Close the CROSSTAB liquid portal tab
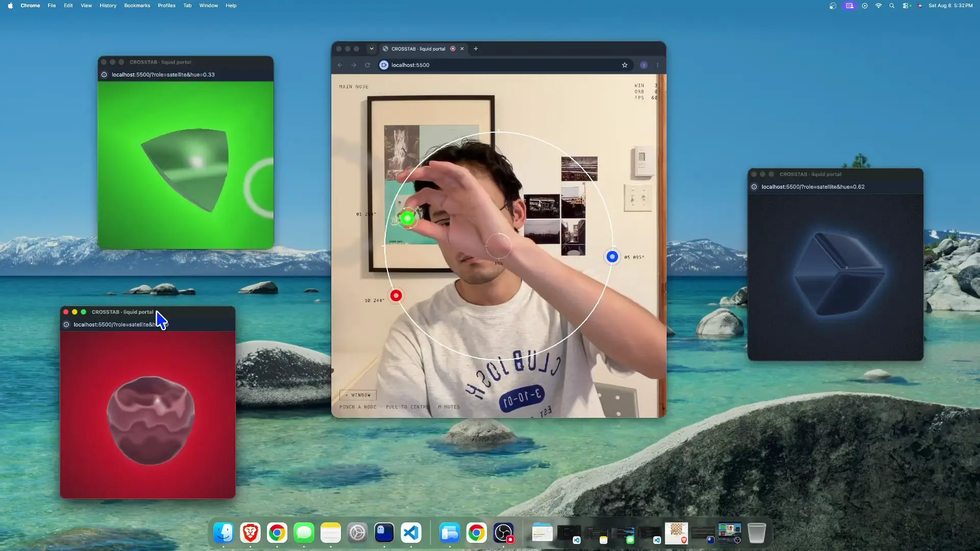This screenshot has width=980, height=551. (x=462, y=49)
